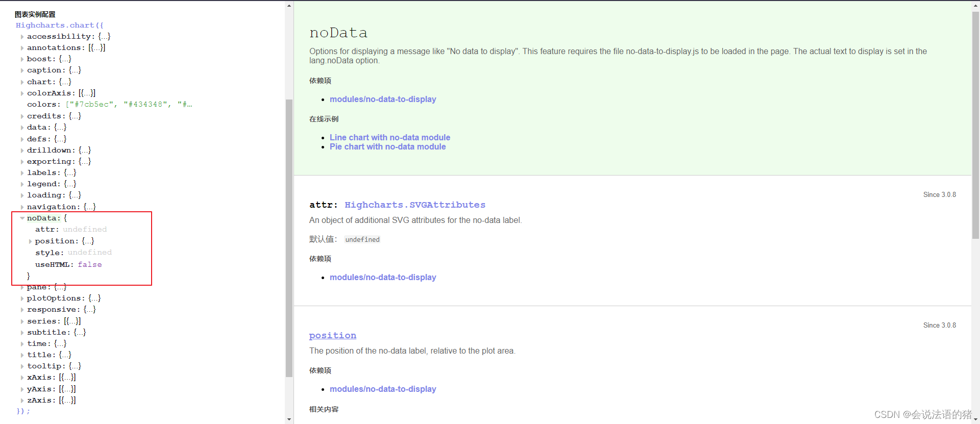The width and height of the screenshot is (980, 424).
Task: Click the left panel scroll up arrow
Action: (x=289, y=6)
